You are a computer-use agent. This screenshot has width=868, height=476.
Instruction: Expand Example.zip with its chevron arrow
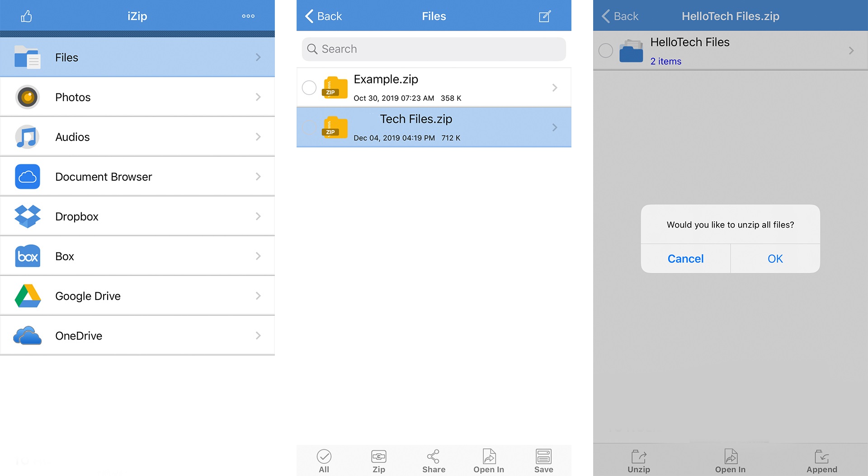pos(555,88)
